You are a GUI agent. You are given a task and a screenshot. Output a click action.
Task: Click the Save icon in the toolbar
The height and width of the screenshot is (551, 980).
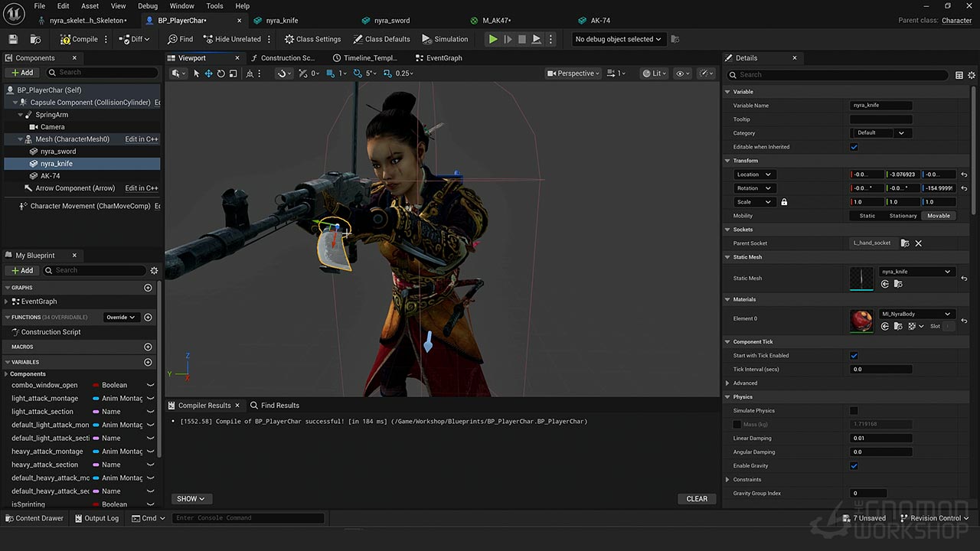pyautogui.click(x=13, y=39)
